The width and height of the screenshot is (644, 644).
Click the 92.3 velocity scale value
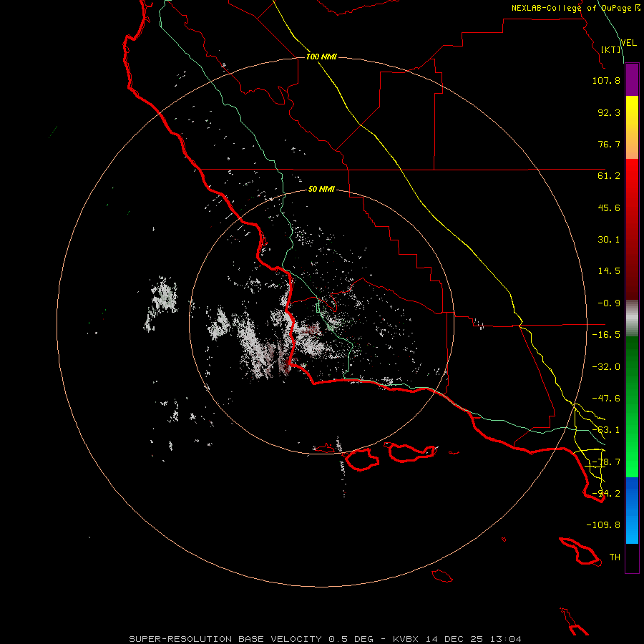(x=609, y=112)
